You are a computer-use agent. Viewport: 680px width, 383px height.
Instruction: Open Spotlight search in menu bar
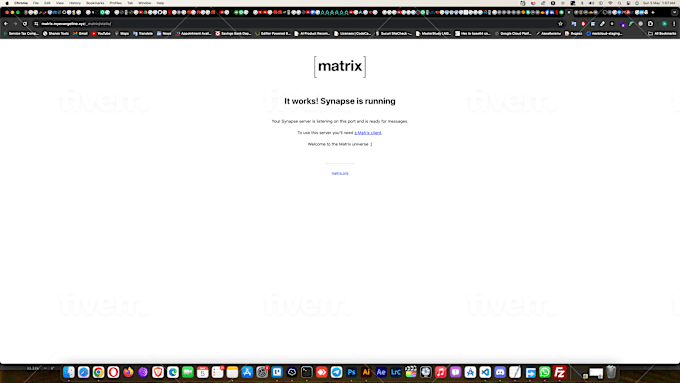(619, 3)
